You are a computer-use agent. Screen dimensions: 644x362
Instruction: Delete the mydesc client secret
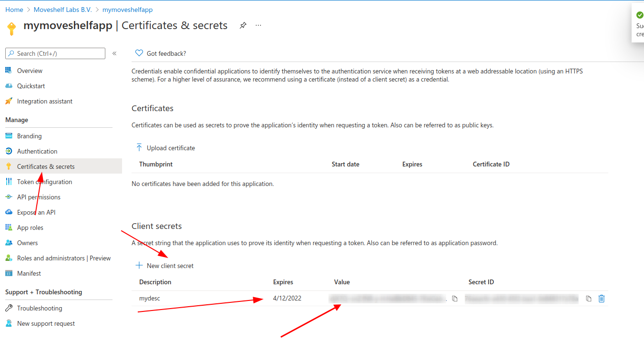point(602,299)
